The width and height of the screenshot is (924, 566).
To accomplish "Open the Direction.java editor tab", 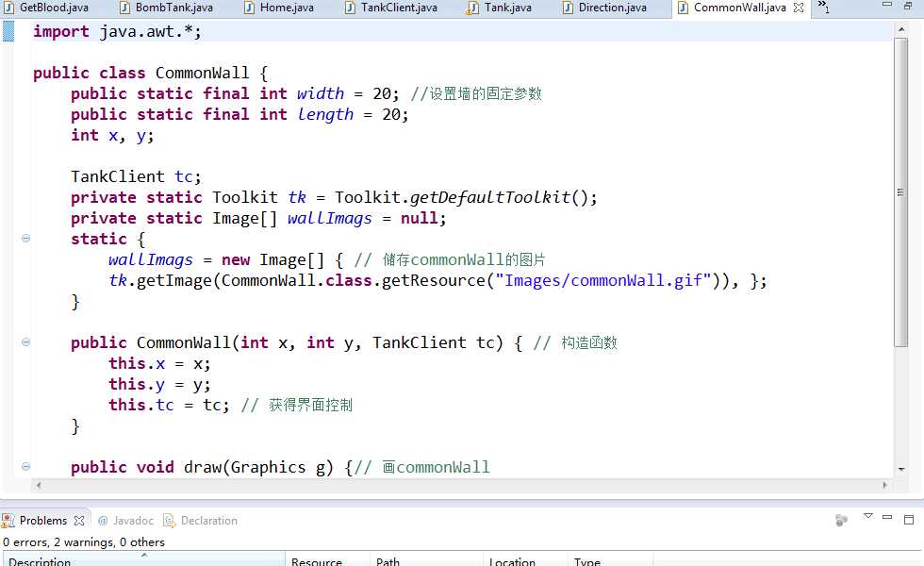I will tap(605, 8).
